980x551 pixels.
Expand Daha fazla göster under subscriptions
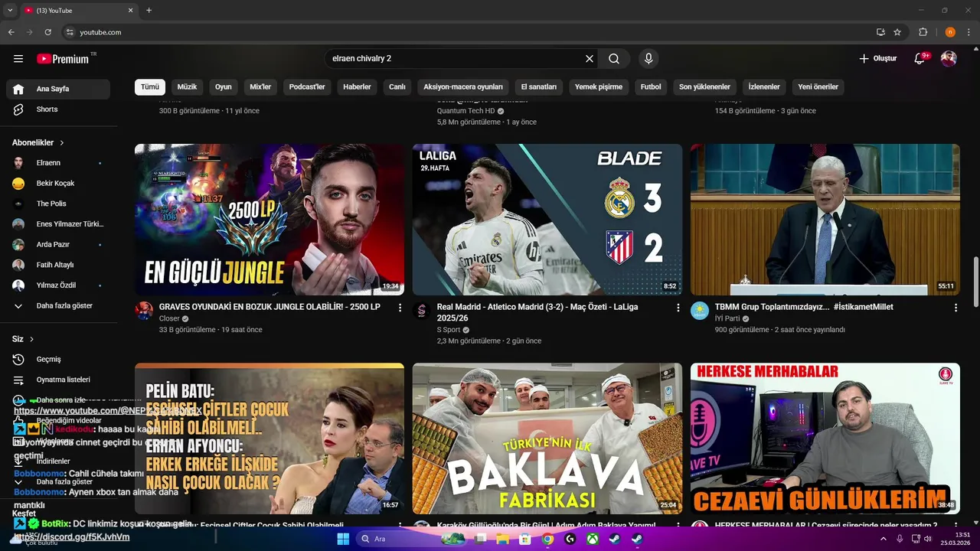[x=58, y=305]
